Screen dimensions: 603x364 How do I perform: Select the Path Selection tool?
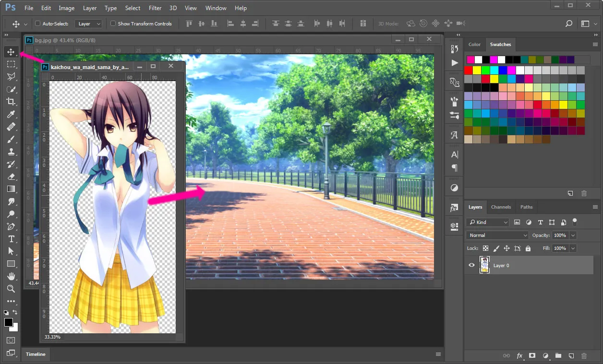coord(11,251)
